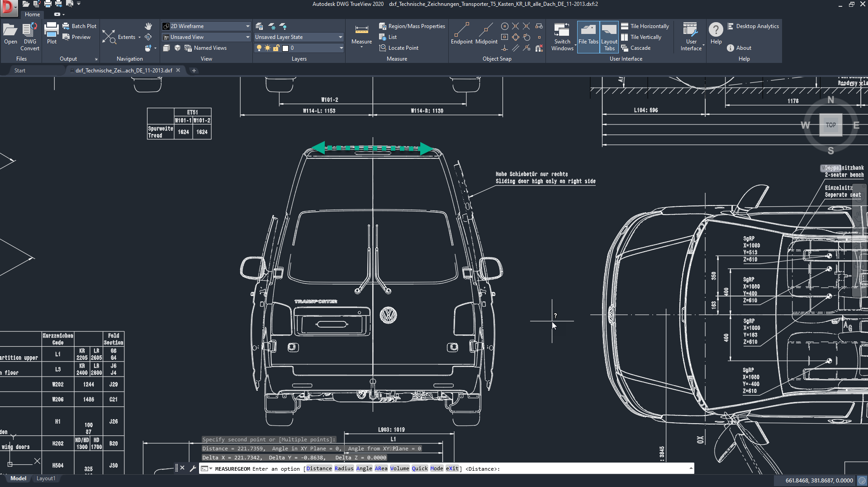This screenshot has height=487, width=868.
Task: Click the layer freeze sun icon
Action: click(x=267, y=48)
